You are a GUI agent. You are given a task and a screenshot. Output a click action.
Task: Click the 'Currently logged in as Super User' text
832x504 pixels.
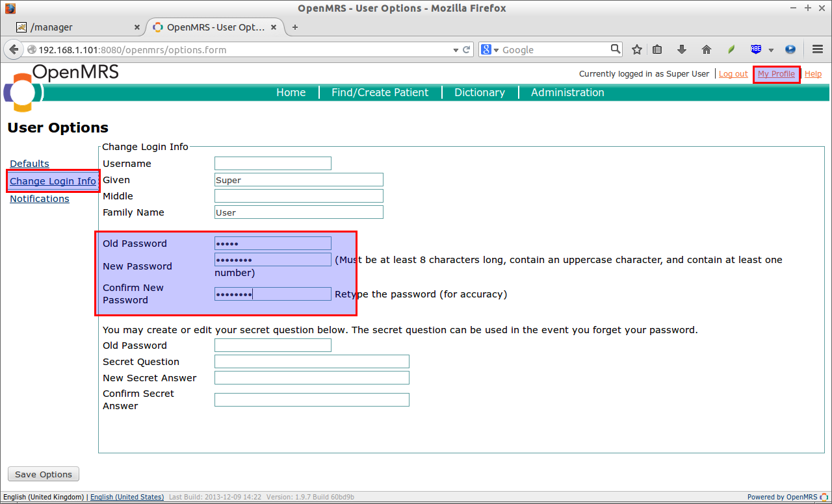click(x=644, y=74)
